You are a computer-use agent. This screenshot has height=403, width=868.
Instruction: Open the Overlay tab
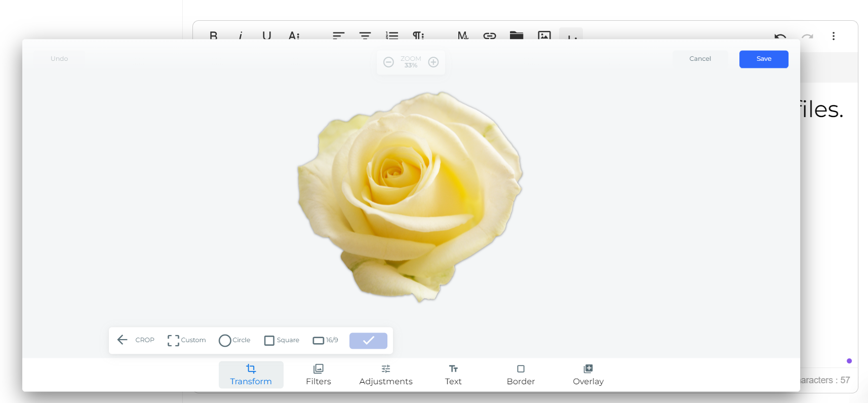click(588, 375)
